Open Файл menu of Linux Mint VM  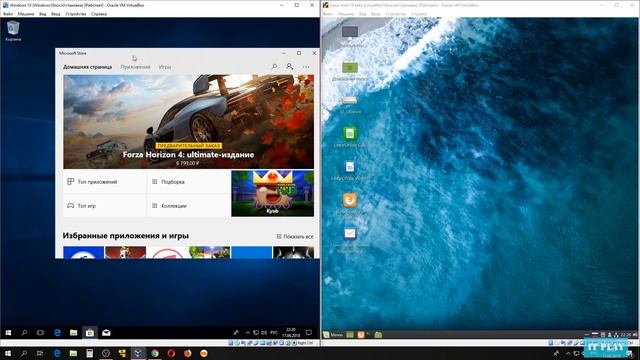pos(328,14)
